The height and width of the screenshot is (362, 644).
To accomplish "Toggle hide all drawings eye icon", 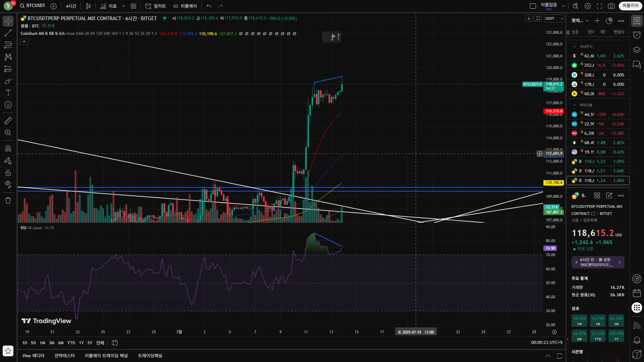I will point(8,184).
